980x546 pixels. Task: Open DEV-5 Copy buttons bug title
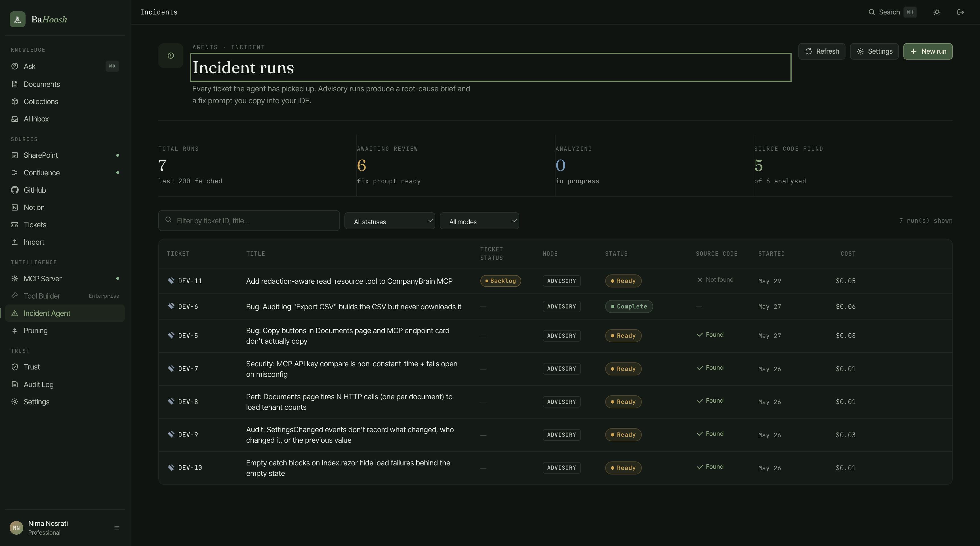(348, 336)
